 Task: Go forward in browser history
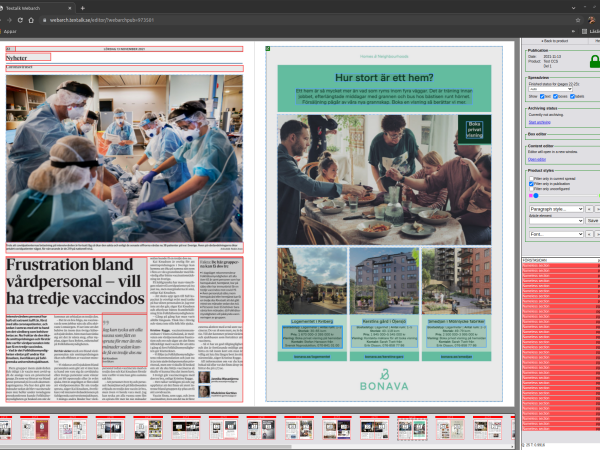[x=9, y=20]
